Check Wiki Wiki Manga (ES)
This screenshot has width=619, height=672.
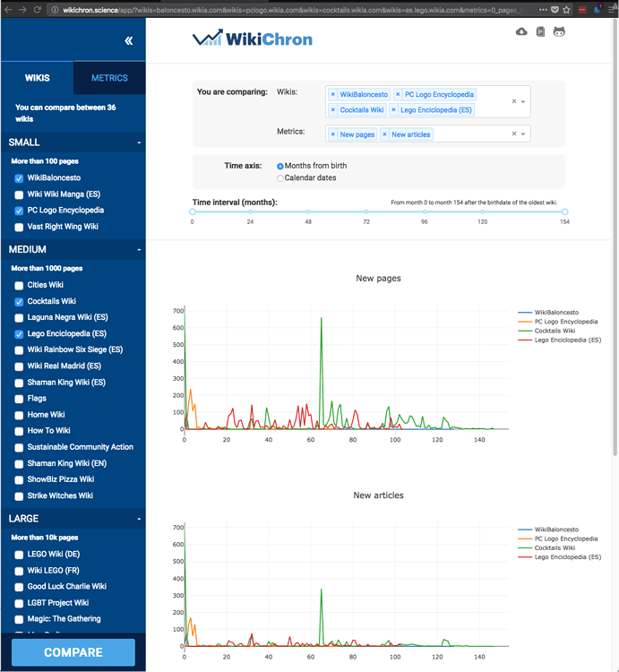coord(19,194)
